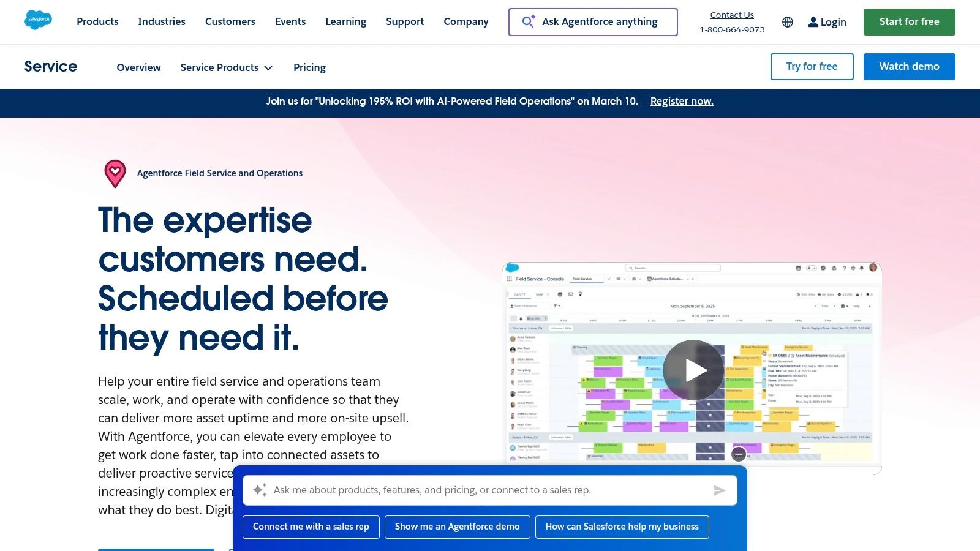Image resolution: width=980 pixels, height=551 pixels.
Task: Open the Company menu
Action: tap(466, 22)
